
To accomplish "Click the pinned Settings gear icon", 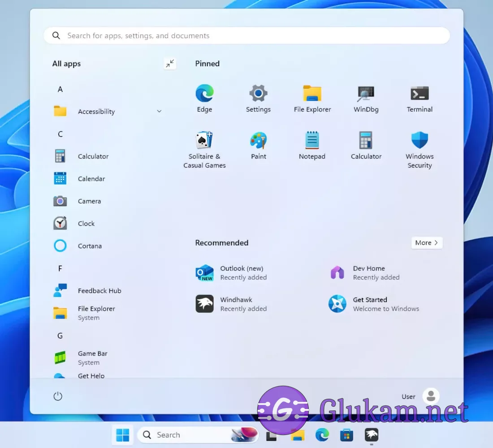I will (x=258, y=94).
